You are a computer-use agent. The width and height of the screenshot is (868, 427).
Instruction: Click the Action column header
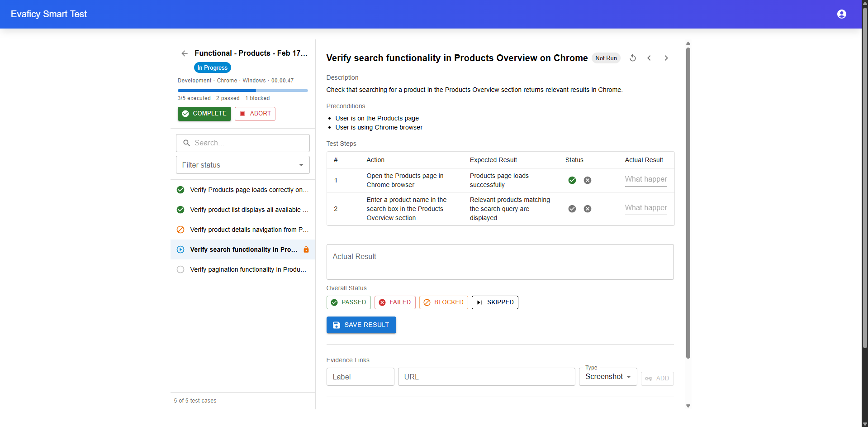pos(375,160)
